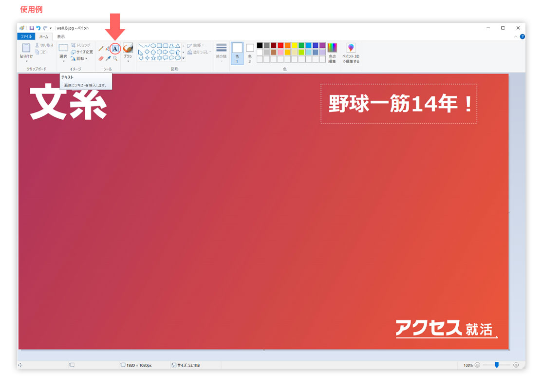Pick the red swatch in color palette
The image size is (542, 392).
coord(280,45)
